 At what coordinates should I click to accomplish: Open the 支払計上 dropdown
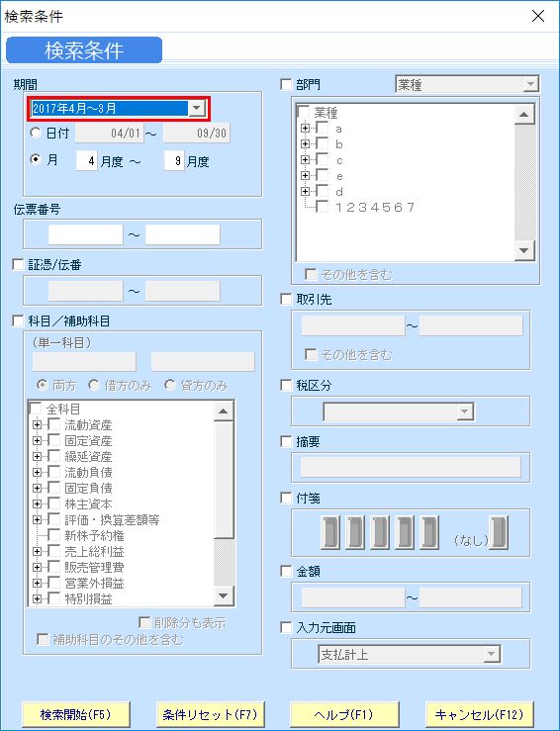pos(491,654)
